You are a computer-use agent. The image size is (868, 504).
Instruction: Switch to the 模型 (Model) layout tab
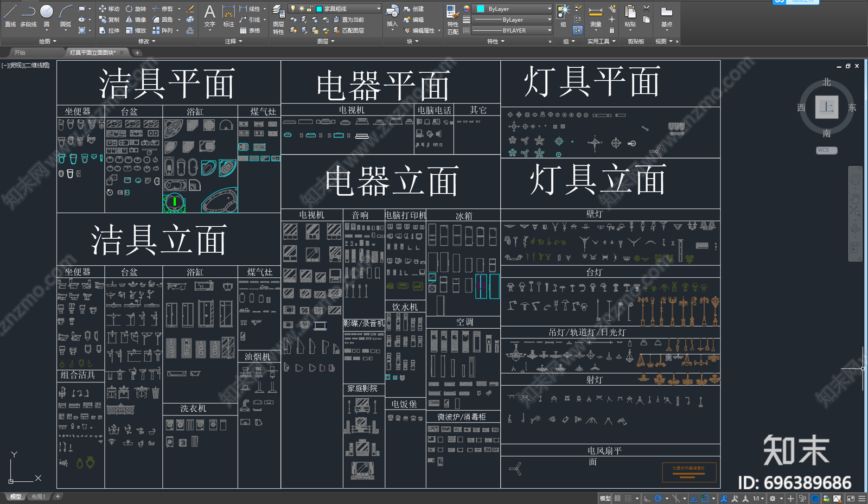[16, 496]
